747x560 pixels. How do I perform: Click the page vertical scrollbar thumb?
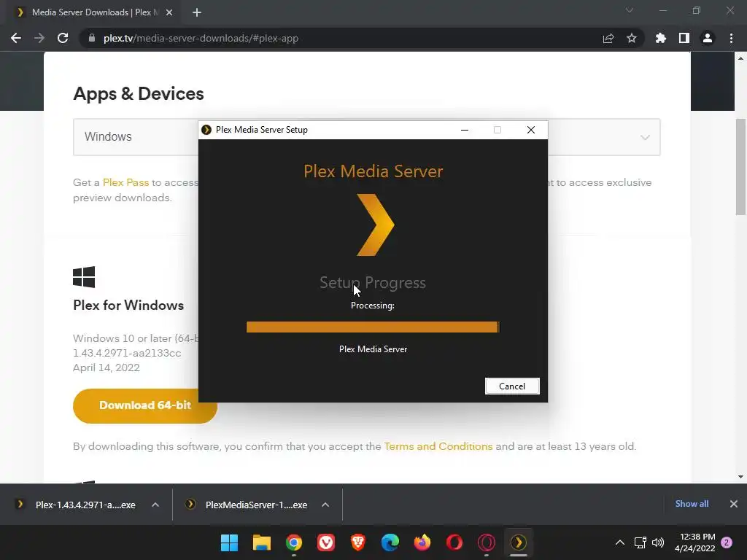(x=741, y=167)
